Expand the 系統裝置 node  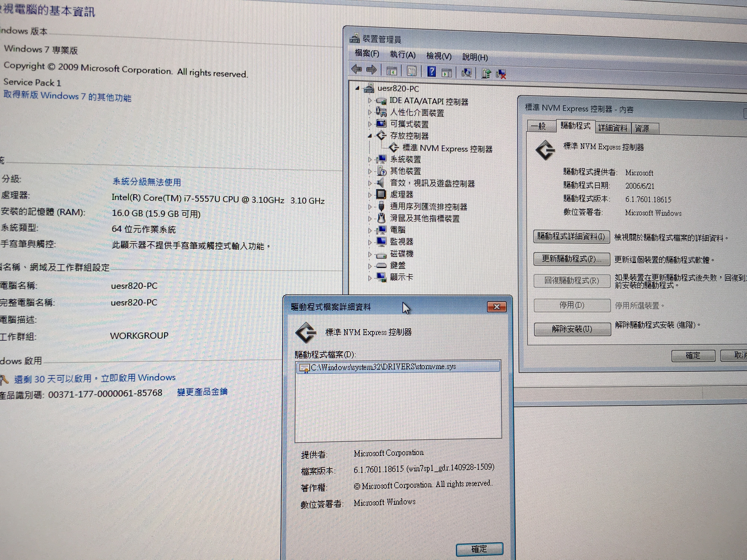(x=370, y=159)
